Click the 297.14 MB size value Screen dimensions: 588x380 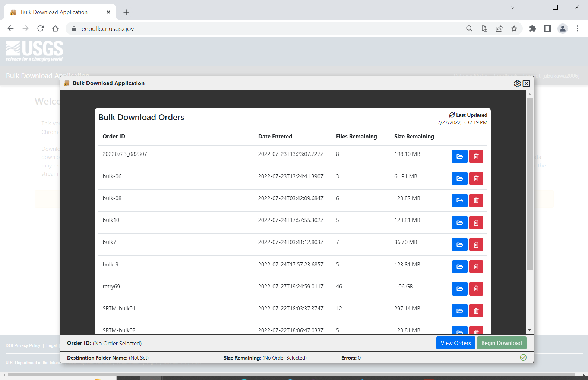click(x=407, y=309)
